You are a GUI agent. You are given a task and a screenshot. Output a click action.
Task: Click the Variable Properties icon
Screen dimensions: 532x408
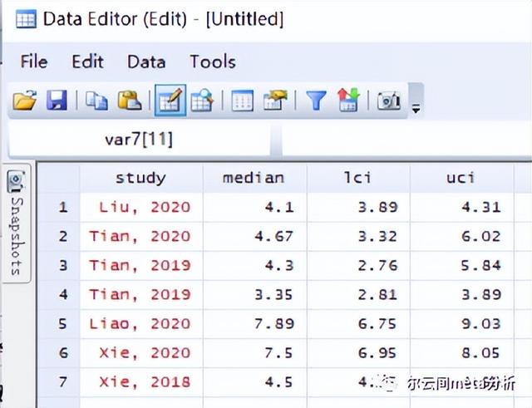pos(274,101)
